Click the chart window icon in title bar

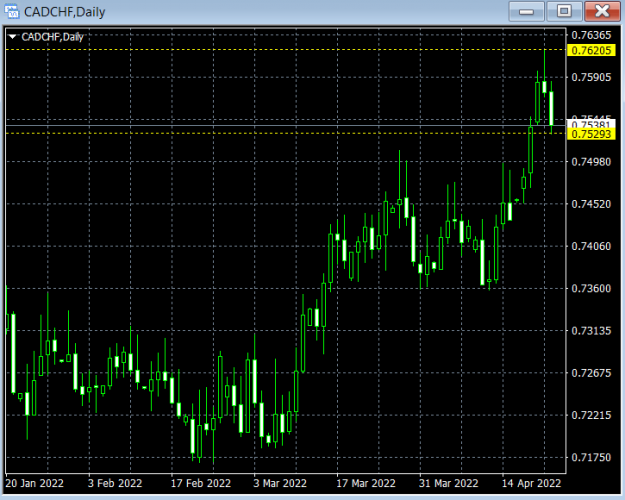tap(11, 11)
